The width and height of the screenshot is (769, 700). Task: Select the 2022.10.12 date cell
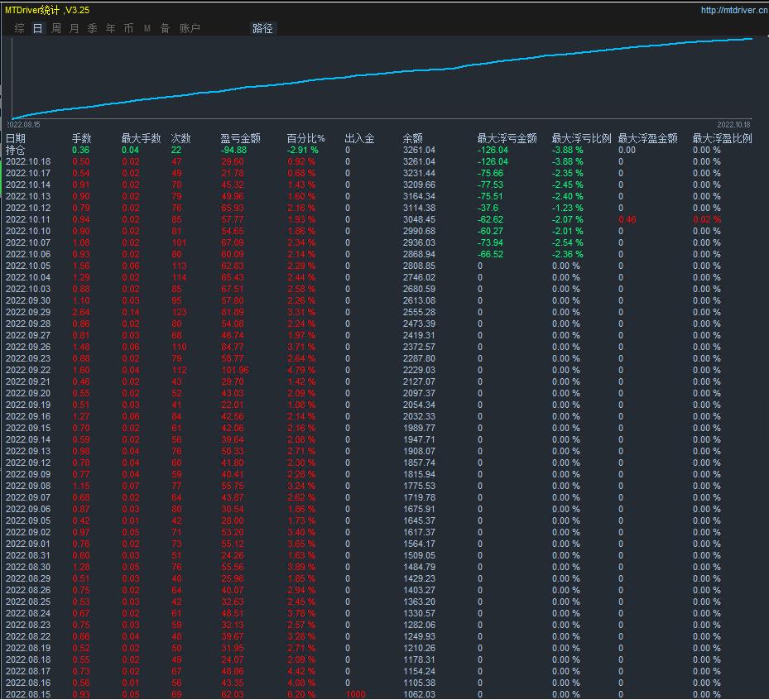coord(28,208)
